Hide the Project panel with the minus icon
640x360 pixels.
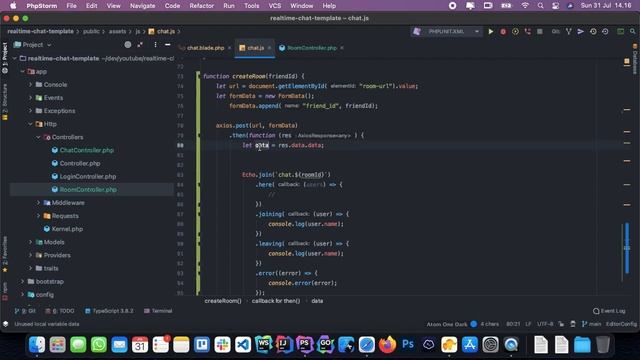click(167, 44)
